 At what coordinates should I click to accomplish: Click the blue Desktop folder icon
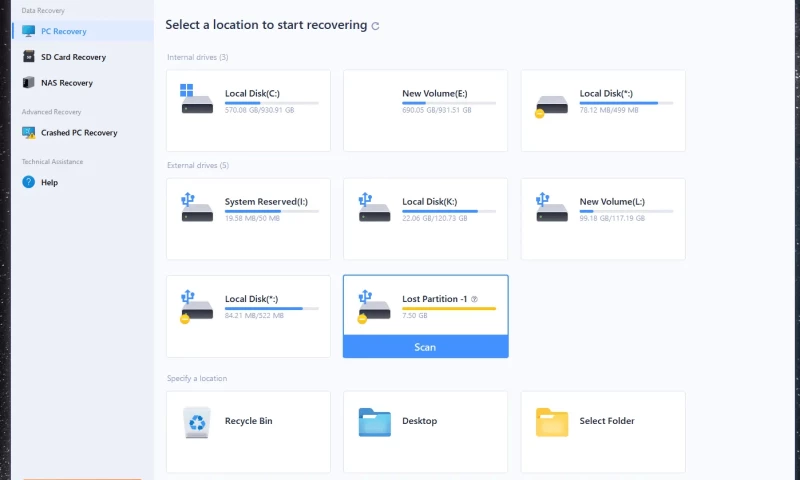(x=374, y=422)
